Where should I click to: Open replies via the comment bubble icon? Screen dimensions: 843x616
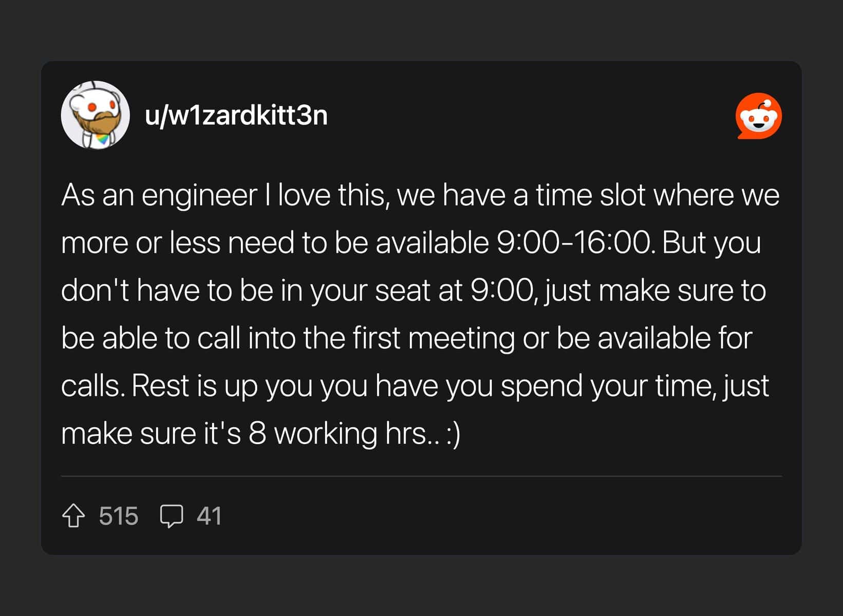click(171, 516)
